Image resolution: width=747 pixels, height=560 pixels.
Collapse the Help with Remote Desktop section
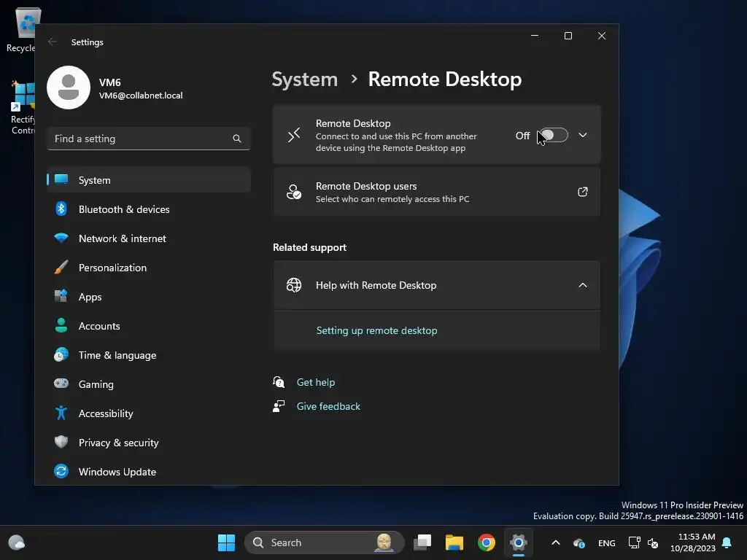point(583,285)
